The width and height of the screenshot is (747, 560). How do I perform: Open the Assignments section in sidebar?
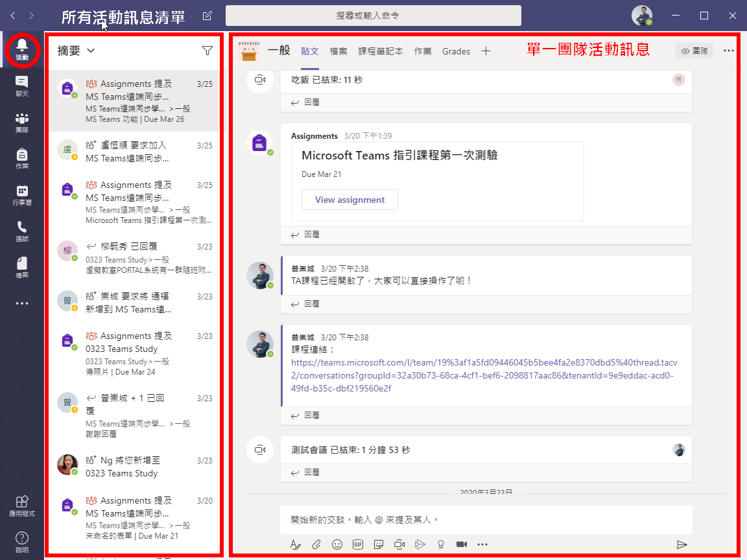pyautogui.click(x=22, y=159)
